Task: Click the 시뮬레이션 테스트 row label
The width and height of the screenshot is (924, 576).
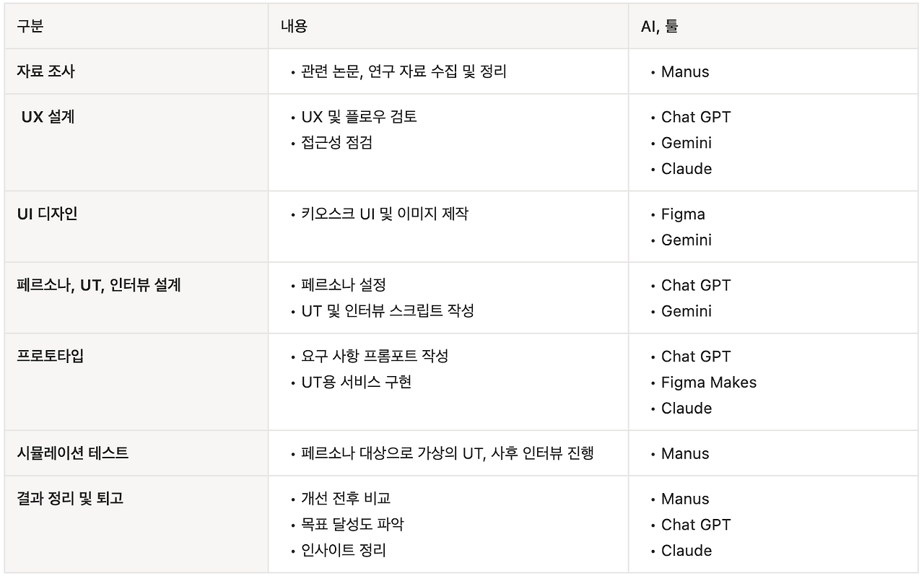Action: click(x=72, y=453)
